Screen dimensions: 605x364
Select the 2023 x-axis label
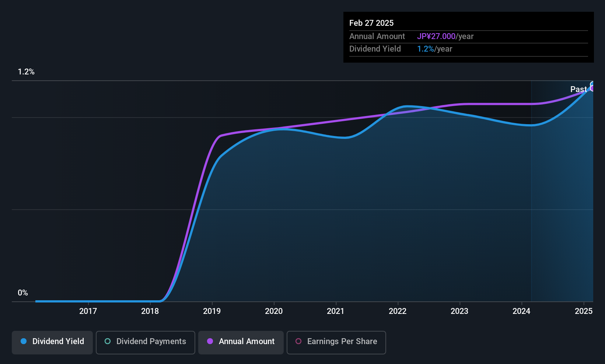point(459,311)
